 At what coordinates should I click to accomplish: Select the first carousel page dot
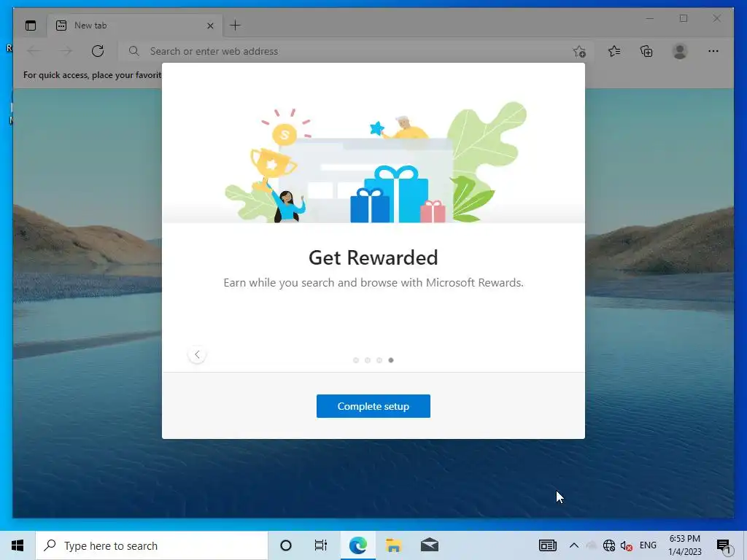coord(356,360)
